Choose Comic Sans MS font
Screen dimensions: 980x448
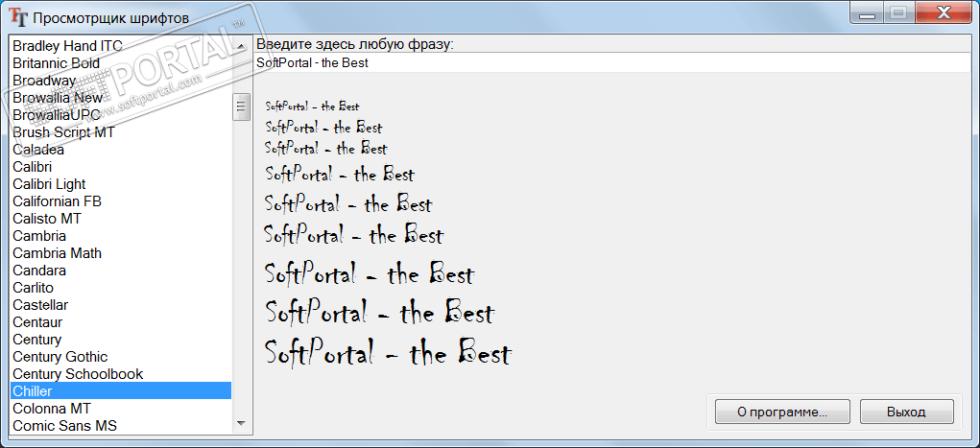point(121,426)
